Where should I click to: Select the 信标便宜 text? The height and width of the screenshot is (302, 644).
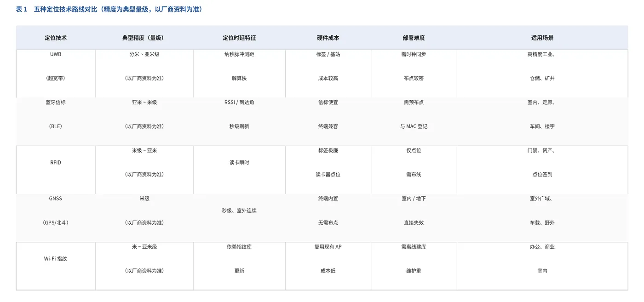(x=328, y=103)
